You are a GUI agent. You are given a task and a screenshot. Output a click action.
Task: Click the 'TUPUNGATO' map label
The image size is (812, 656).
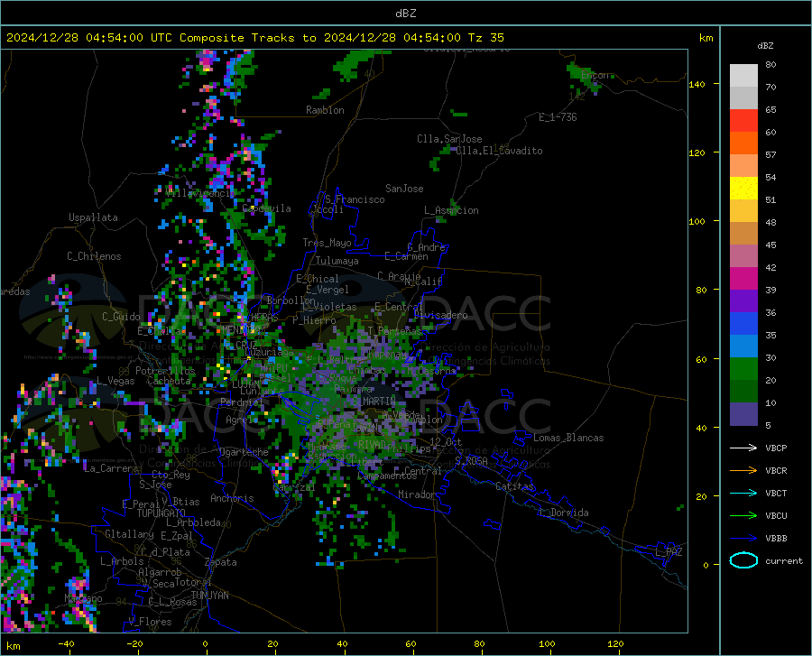click(161, 513)
